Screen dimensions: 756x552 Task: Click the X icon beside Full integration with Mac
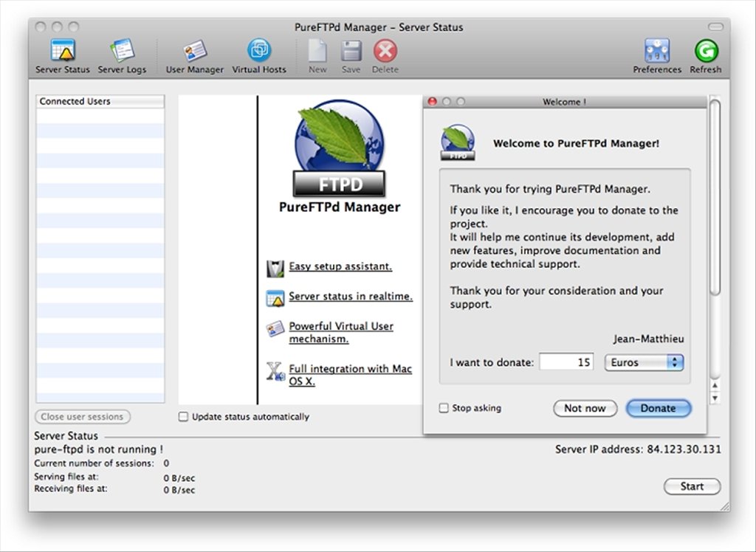[x=275, y=371]
